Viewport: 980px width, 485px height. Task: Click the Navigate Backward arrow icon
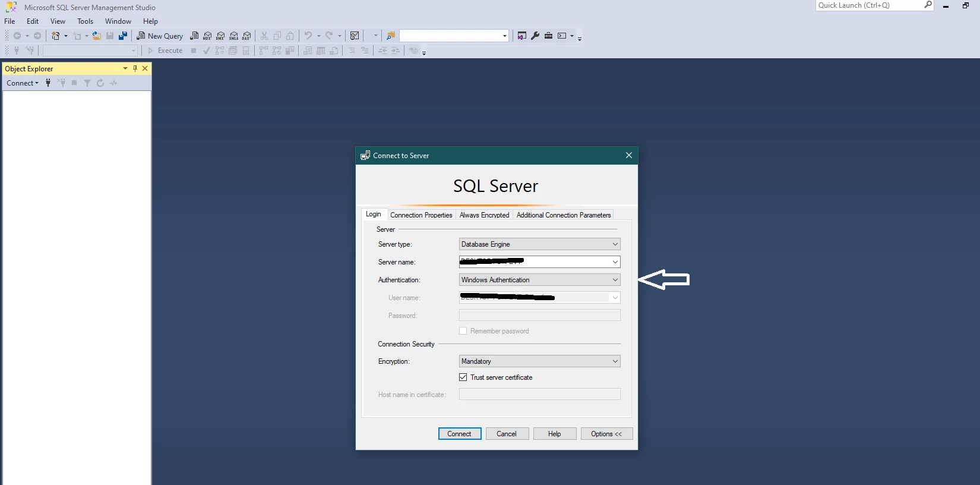tap(17, 36)
